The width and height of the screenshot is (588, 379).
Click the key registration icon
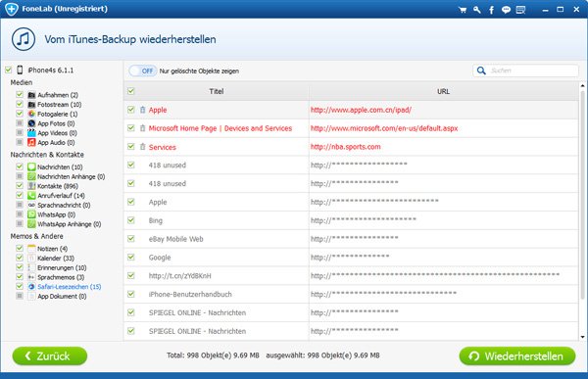[x=477, y=10]
